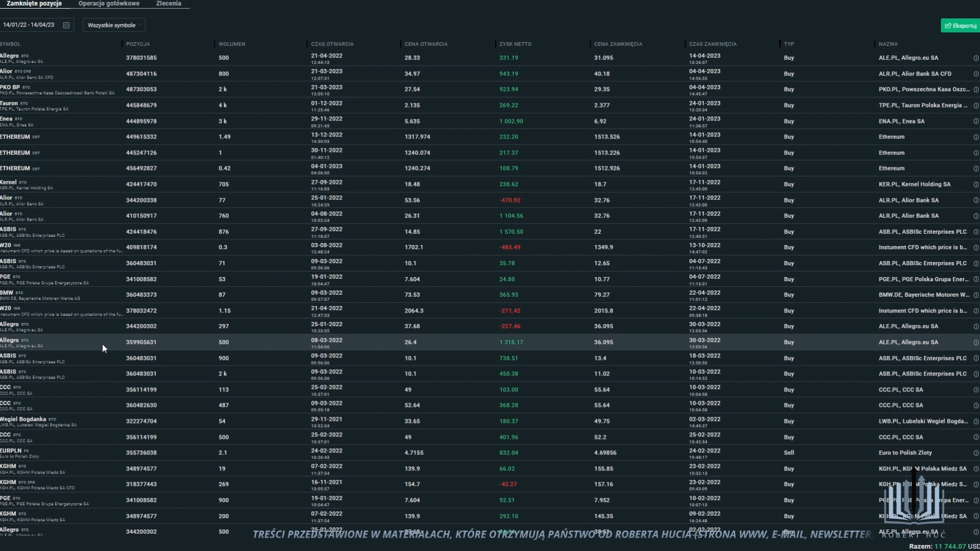Click the green Eksportuj button
The height and width of the screenshot is (551, 980).
pyautogui.click(x=960, y=26)
